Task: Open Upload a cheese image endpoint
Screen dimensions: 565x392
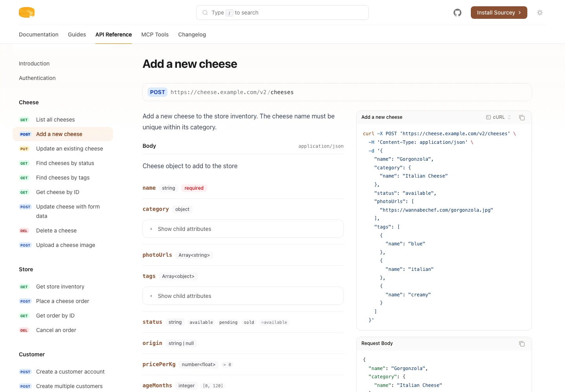Action: point(63,245)
